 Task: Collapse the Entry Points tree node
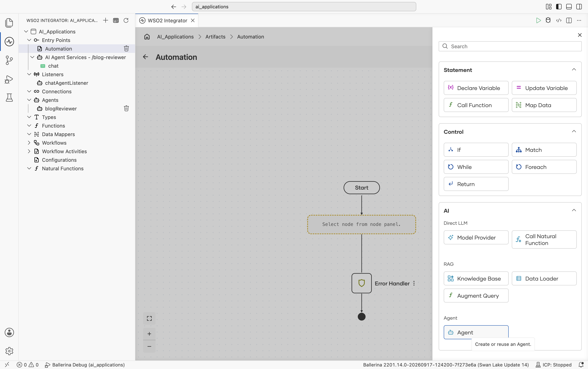(29, 40)
